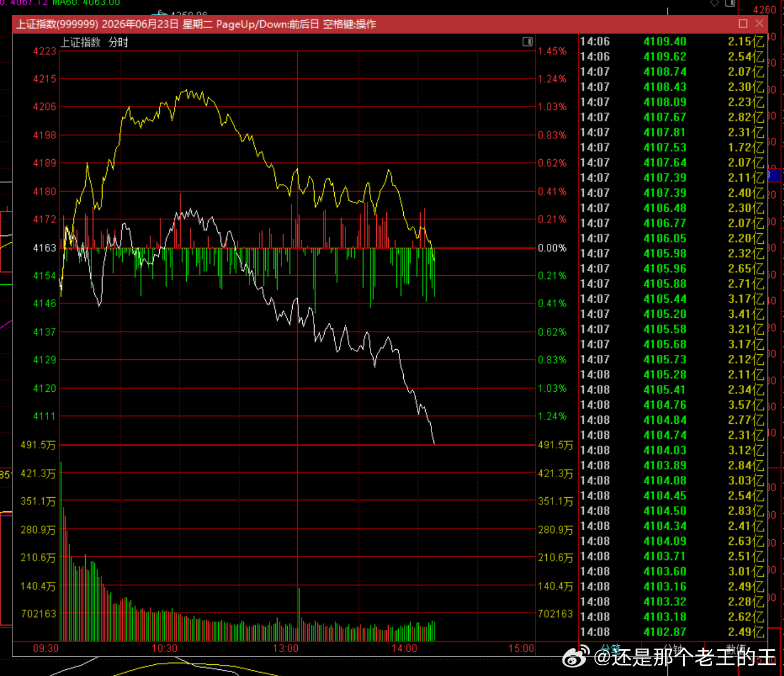Click the 分时 label beside 上证指数

coord(118,43)
